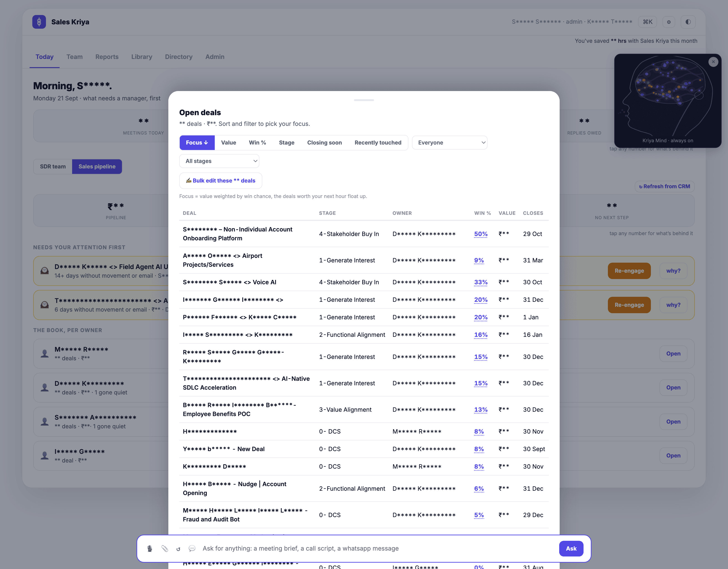The image size is (728, 569).
Task: Click the chat bubble icon in ask bar
Action: click(192, 549)
